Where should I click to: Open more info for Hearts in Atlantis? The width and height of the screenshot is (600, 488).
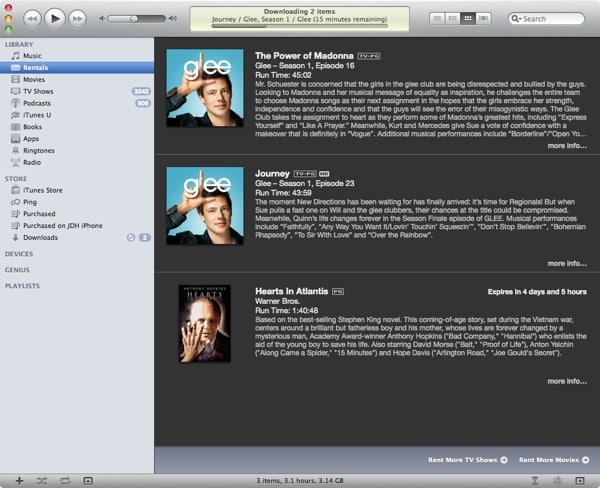pyautogui.click(x=567, y=381)
